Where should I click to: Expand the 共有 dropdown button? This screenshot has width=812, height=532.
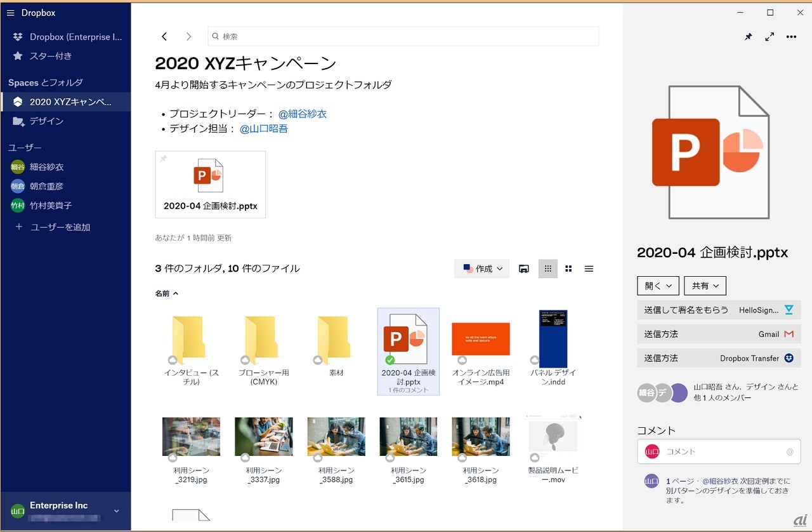[x=705, y=286]
